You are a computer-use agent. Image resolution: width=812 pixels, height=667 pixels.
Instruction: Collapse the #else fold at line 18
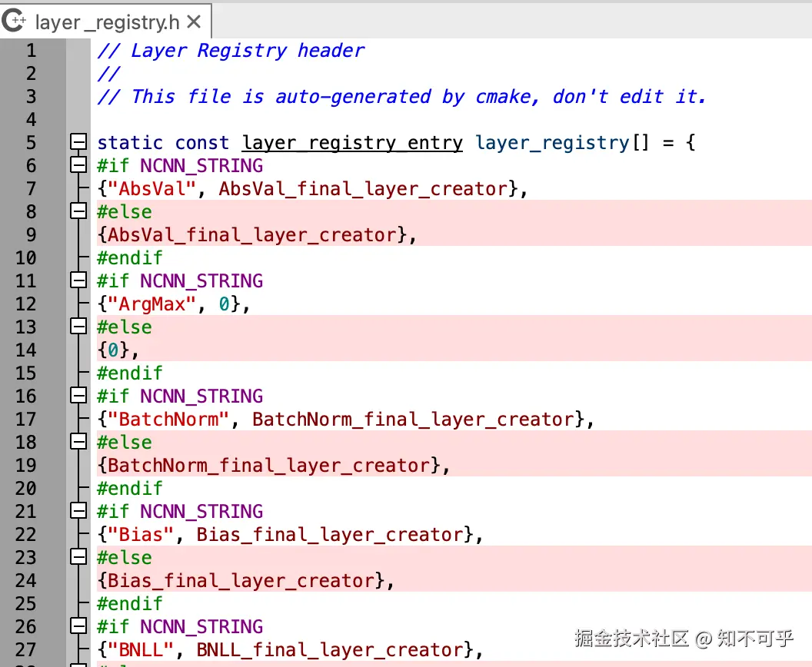78,442
